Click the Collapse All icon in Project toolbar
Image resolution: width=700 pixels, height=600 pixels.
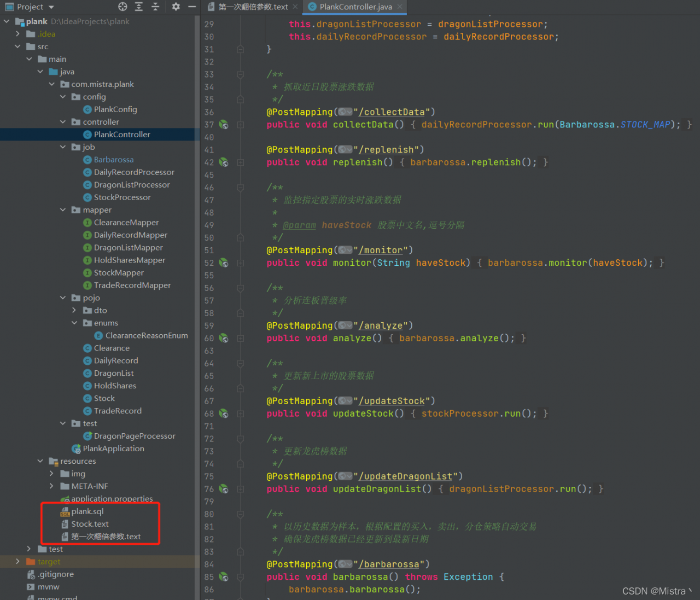pos(155,7)
